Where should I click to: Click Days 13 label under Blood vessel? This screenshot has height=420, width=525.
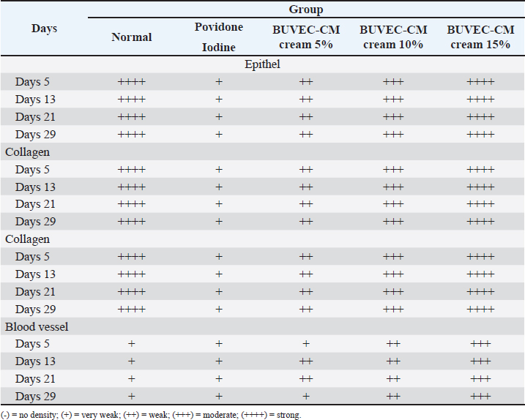pos(35,361)
